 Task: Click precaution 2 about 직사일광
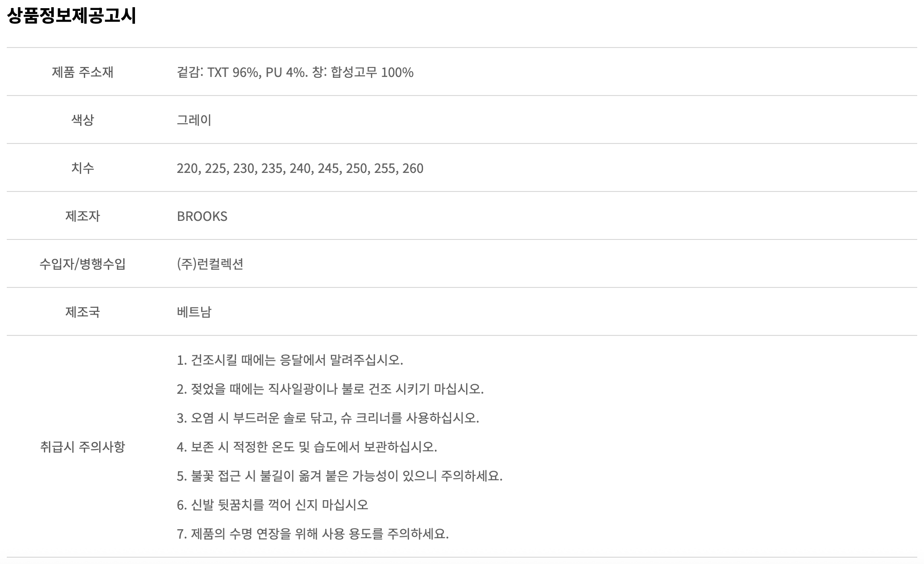(x=330, y=389)
